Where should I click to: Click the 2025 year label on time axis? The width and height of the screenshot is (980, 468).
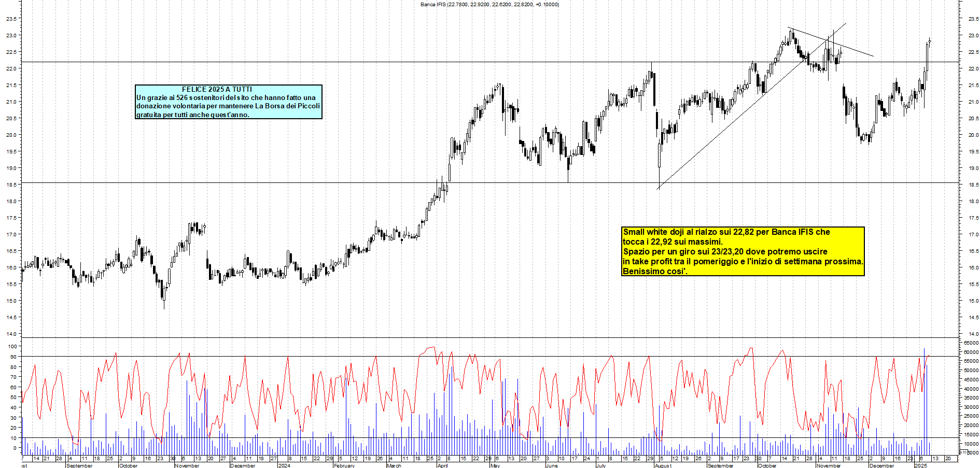click(x=921, y=465)
